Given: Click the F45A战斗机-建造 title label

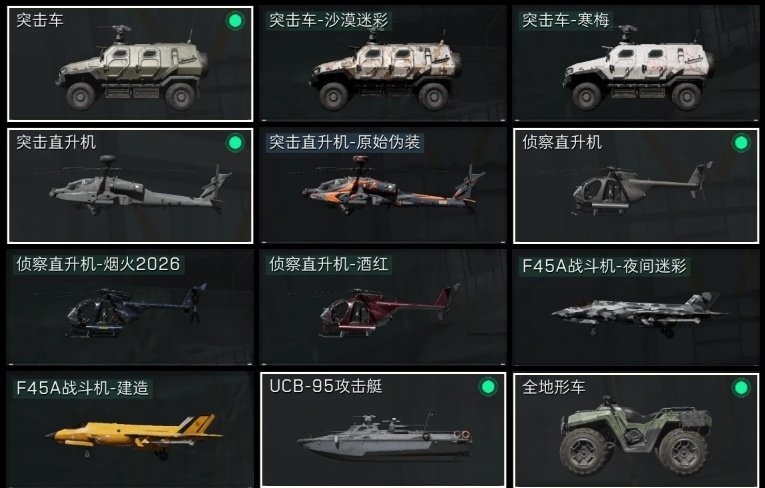Looking at the screenshot, I should (x=82, y=388).
